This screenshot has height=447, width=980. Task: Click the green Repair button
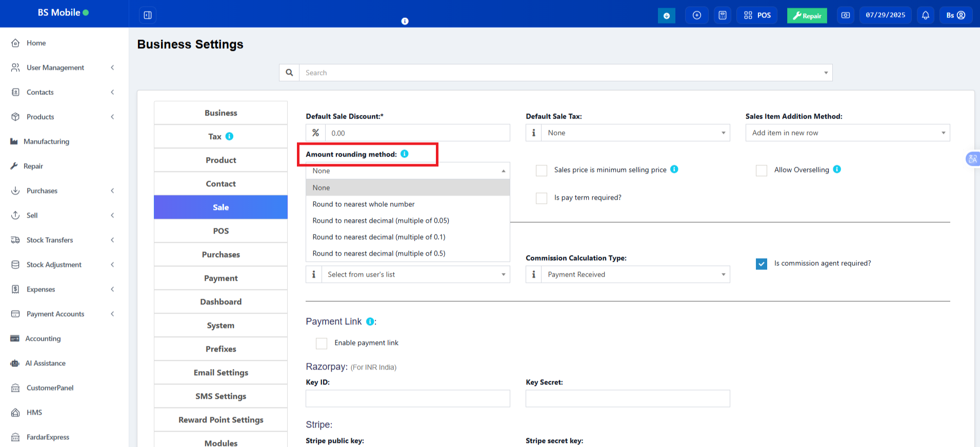click(x=807, y=15)
